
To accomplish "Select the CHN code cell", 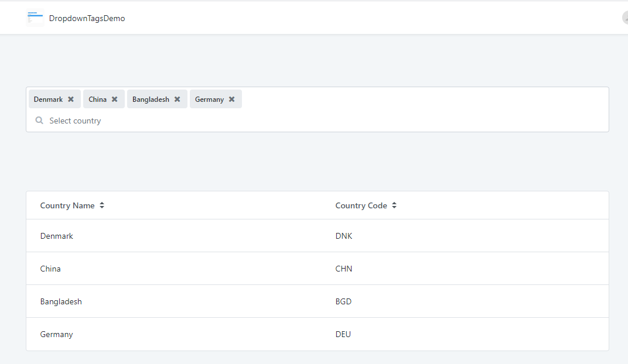I will click(x=344, y=269).
